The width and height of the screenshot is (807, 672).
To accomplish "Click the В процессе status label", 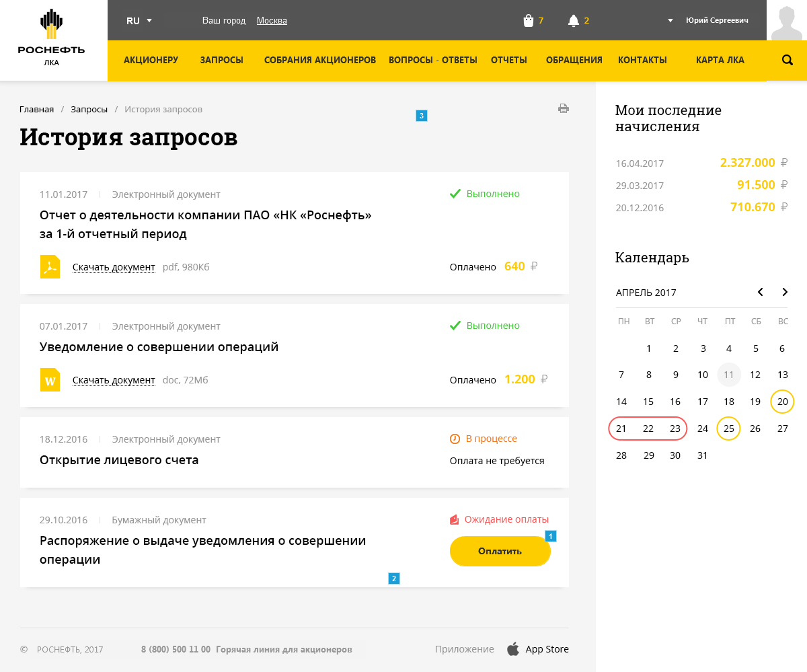I will [x=491, y=439].
